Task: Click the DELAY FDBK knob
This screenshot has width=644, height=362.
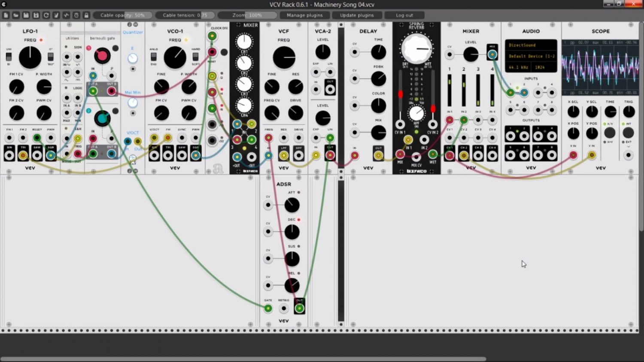Action: pyautogui.click(x=378, y=79)
